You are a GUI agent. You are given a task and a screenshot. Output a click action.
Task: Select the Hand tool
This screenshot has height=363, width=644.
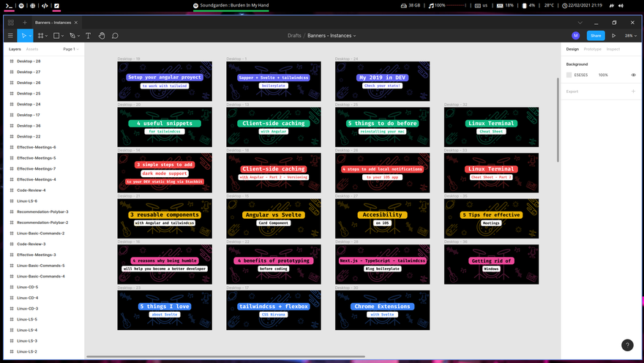pos(102,35)
